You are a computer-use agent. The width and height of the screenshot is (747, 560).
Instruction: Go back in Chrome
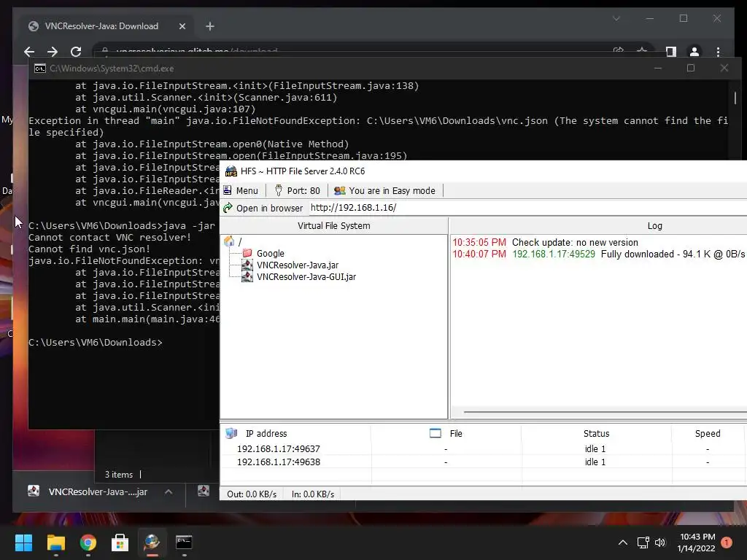[x=29, y=52]
